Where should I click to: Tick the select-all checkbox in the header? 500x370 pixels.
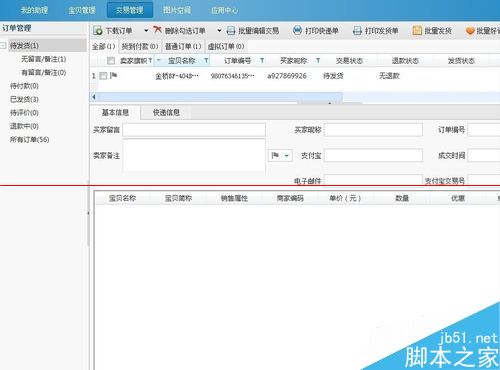point(111,61)
